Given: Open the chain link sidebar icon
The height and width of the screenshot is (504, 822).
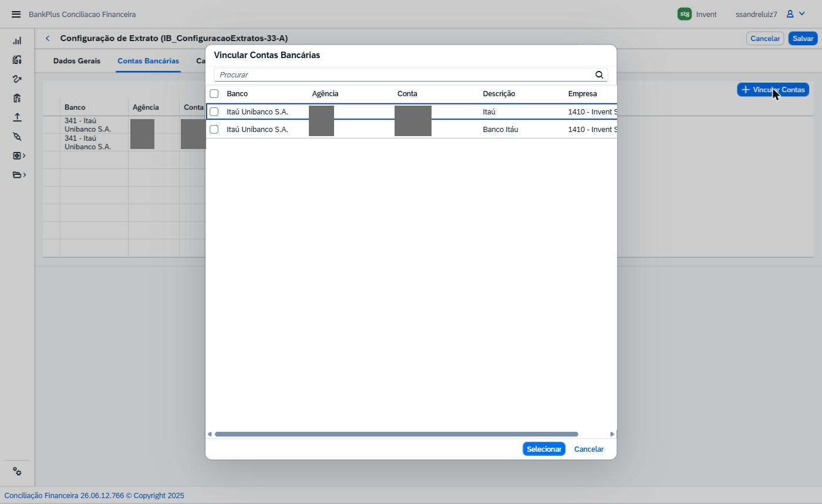Looking at the screenshot, I should coord(17,136).
